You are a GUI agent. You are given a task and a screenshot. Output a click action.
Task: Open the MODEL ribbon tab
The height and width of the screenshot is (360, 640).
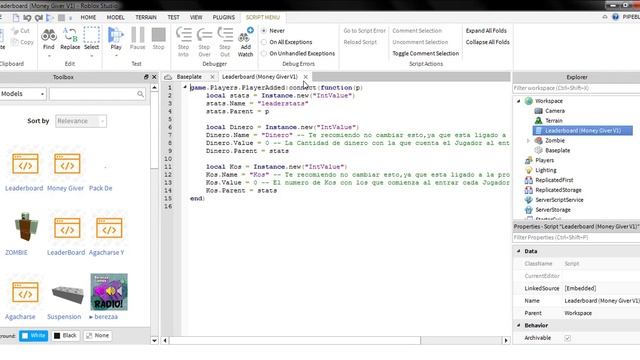[x=116, y=17]
